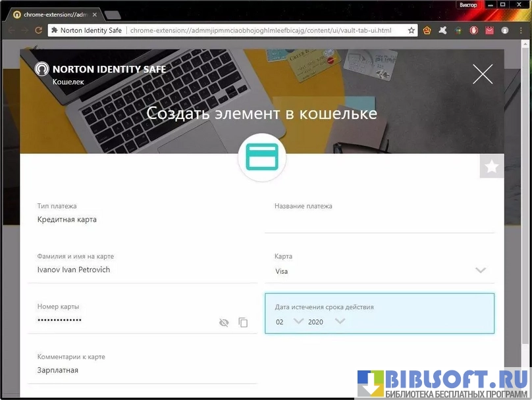Click the payment name input field

(x=379, y=222)
